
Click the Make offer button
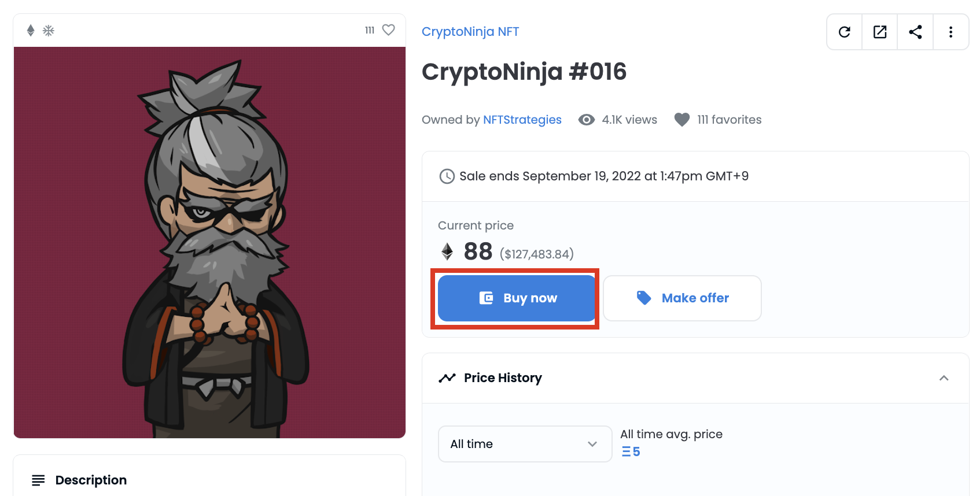(682, 298)
